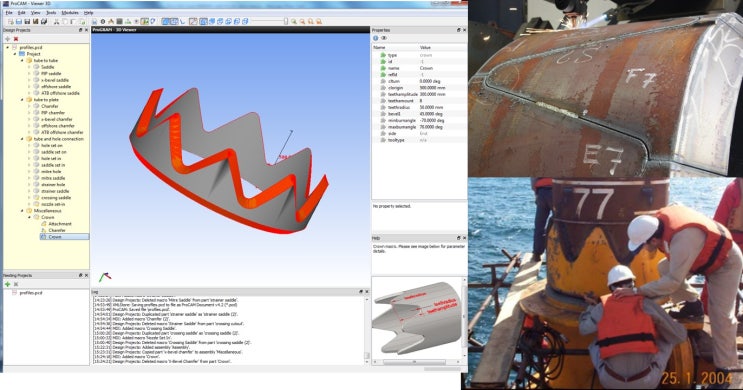Viewport: 743px width, 390px height.
Task: Click the blue open file toolbar icon
Action: tap(18, 21)
